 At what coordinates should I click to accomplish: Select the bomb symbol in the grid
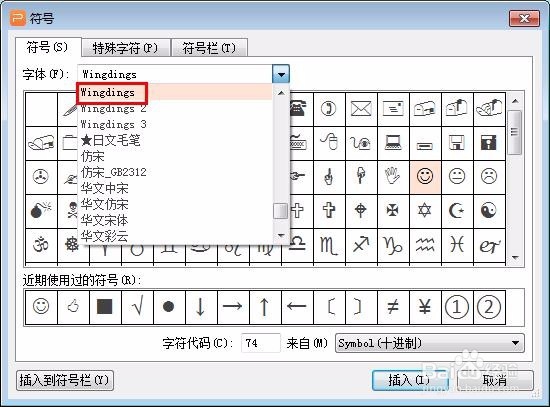[x=41, y=211]
